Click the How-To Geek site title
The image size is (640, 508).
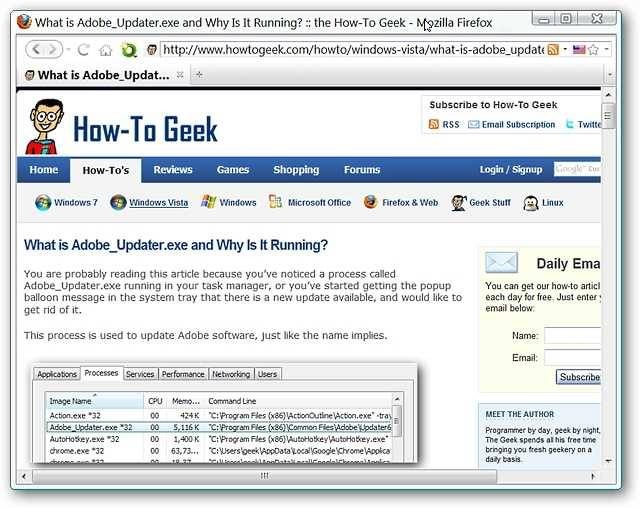(x=145, y=129)
